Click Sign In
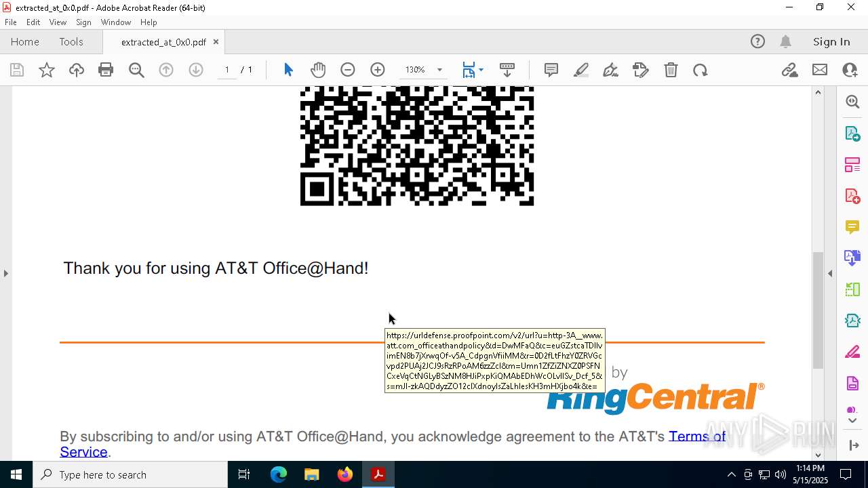868x488 pixels. [831, 41]
